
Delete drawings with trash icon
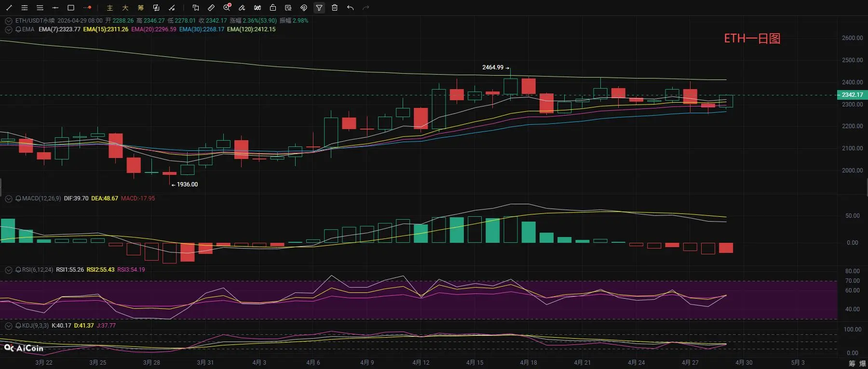335,8
